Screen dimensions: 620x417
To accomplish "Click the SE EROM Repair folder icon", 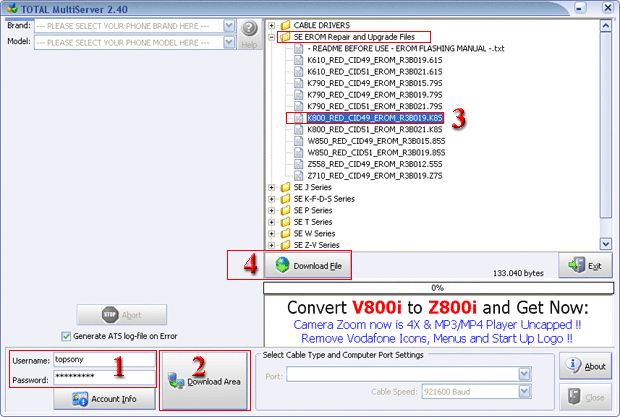I will click(x=285, y=37).
